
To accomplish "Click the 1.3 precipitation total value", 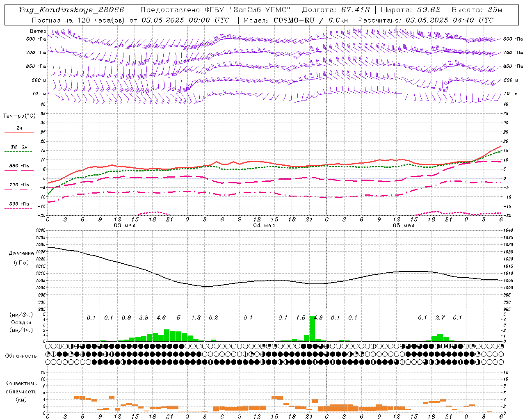I will coord(196,317).
